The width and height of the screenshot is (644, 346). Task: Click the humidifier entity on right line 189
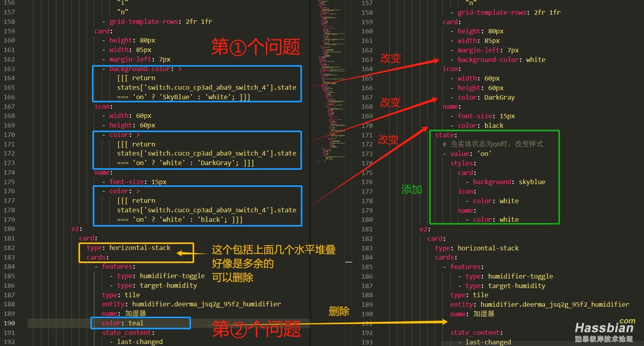click(x=540, y=304)
